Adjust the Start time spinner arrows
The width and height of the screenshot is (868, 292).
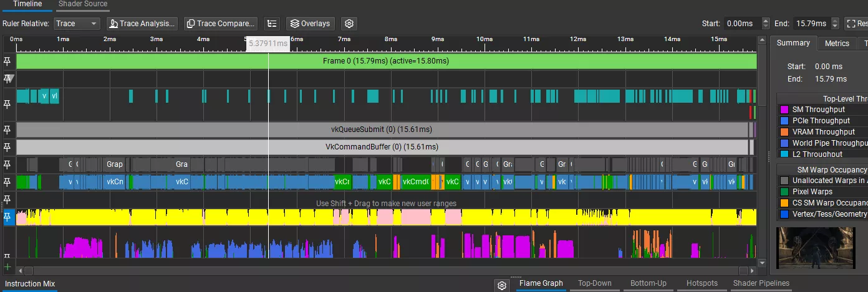pyautogui.click(x=765, y=24)
